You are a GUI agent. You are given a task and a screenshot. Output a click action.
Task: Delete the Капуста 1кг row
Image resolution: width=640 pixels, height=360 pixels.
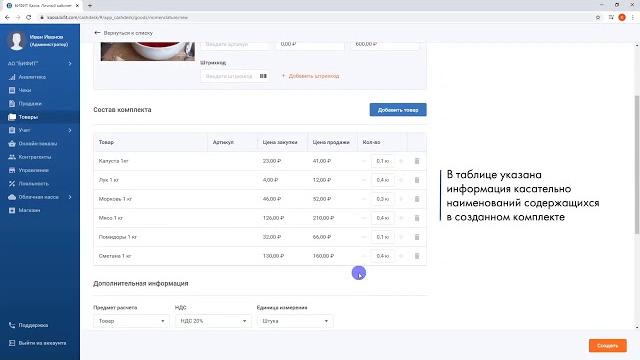(417, 161)
